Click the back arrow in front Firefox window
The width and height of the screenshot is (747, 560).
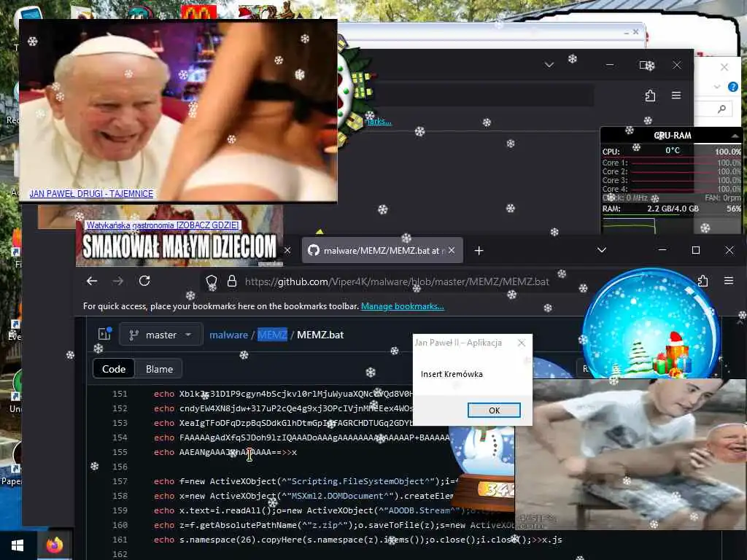click(92, 281)
